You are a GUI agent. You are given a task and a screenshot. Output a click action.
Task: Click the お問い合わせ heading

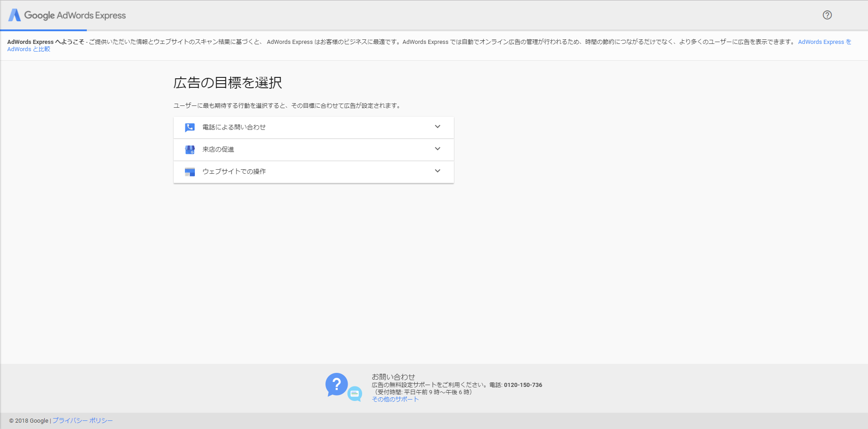click(393, 377)
